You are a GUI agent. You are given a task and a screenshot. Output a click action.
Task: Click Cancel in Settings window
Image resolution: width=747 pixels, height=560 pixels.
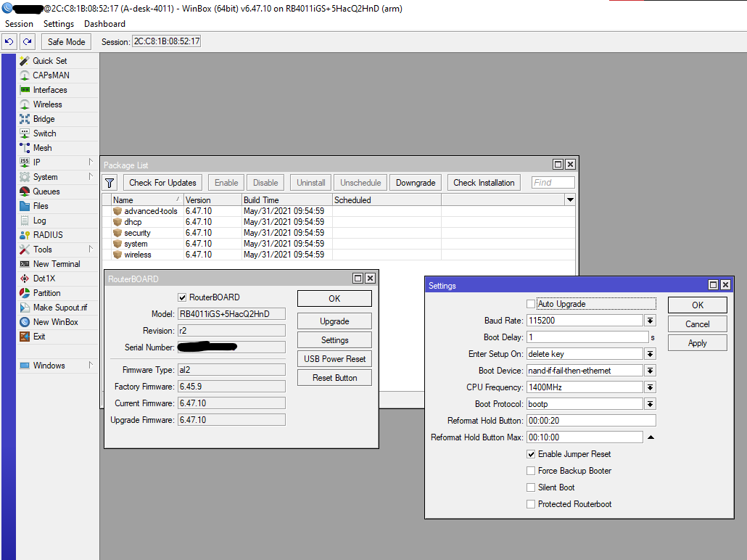(698, 324)
